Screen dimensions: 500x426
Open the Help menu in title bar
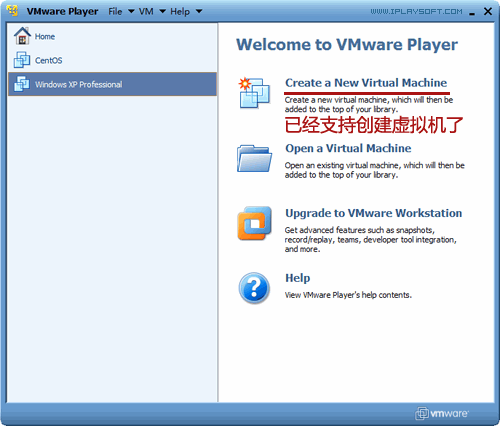180,11
